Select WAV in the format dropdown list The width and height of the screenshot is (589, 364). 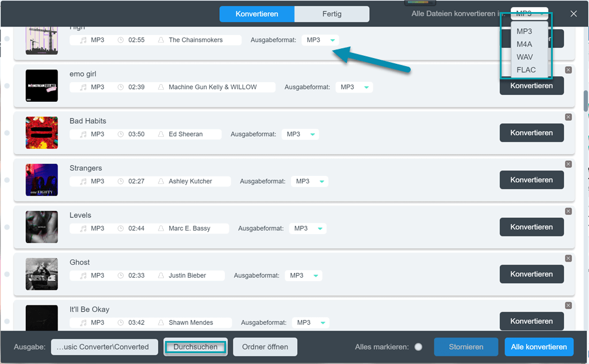tap(525, 57)
